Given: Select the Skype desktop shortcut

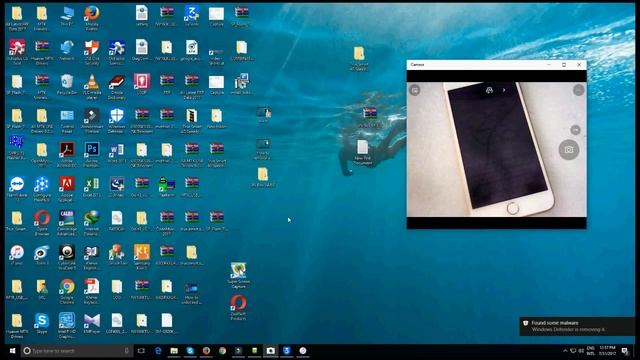Looking at the screenshot, I should [42, 323].
